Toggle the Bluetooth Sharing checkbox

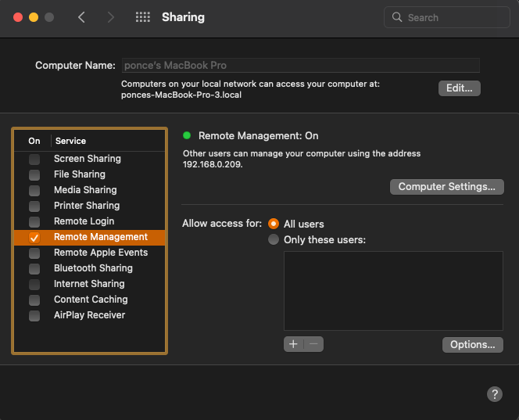(x=34, y=268)
